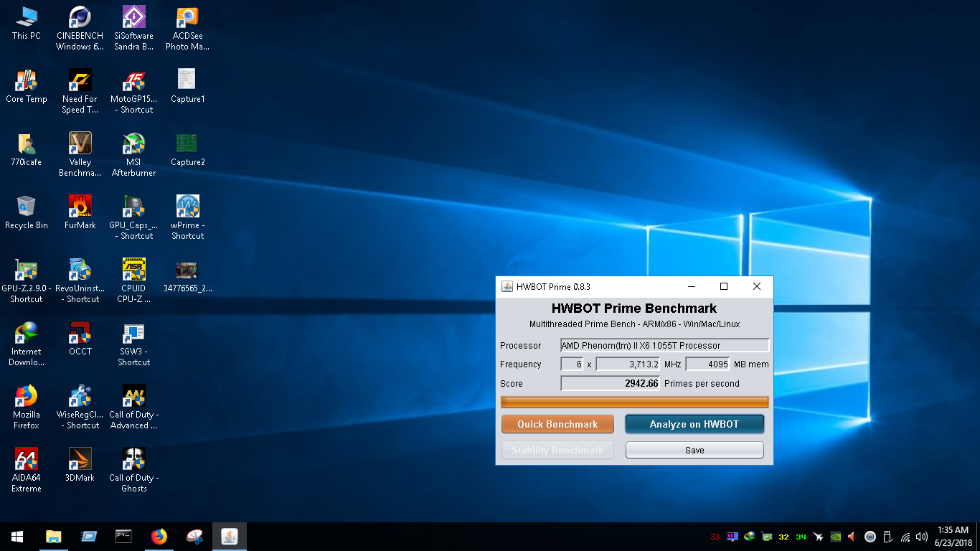
Task: Select GPU-Z 2.9.0 shortcut icon
Action: tap(27, 281)
